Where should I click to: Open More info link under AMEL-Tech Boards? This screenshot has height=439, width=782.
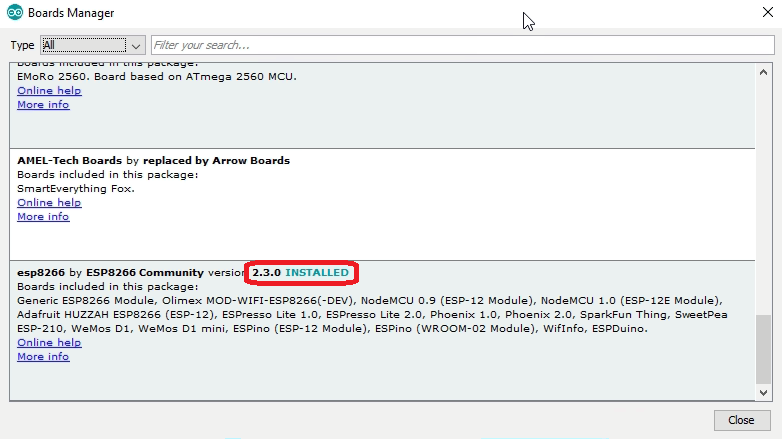(43, 217)
